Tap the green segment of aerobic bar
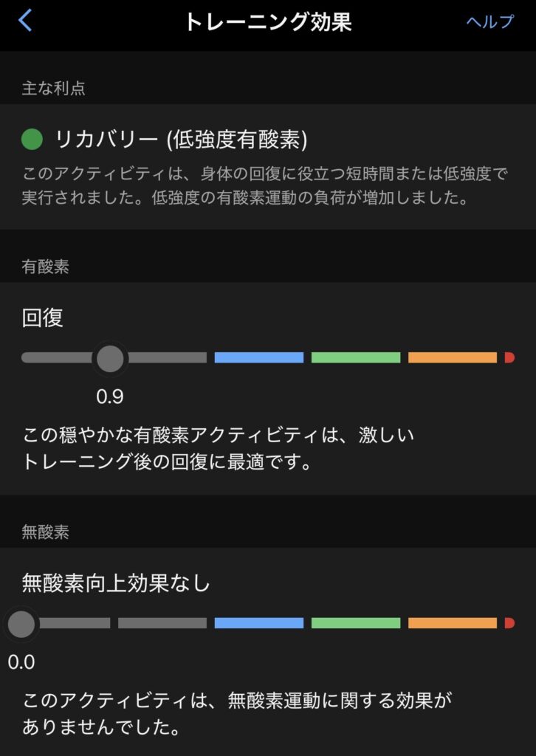The width and height of the screenshot is (536, 756). (355, 358)
